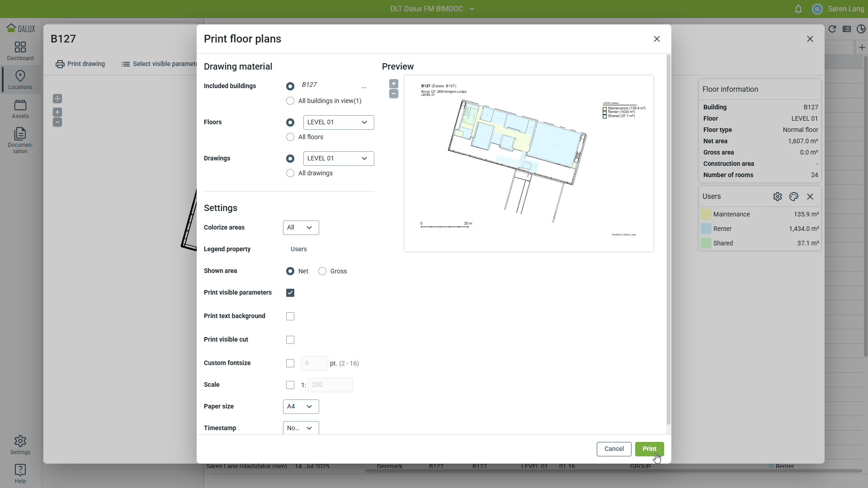Click the Cancel button

[x=613, y=449]
